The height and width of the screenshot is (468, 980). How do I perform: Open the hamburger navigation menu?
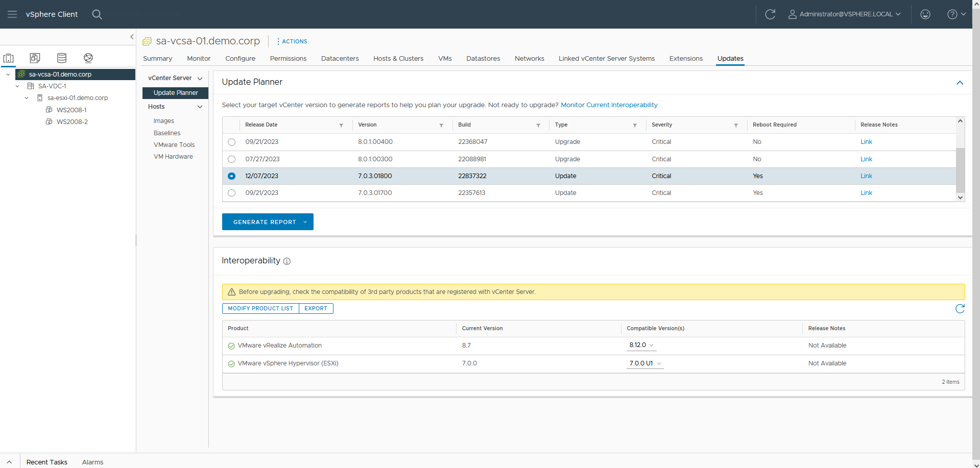12,14
